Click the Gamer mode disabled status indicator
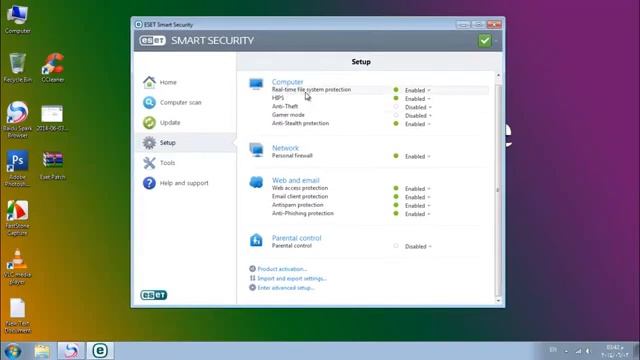640x360 pixels. 396,116
